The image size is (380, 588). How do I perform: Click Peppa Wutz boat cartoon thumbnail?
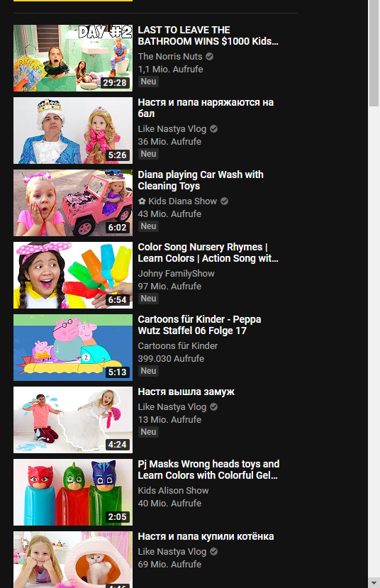coord(73,348)
